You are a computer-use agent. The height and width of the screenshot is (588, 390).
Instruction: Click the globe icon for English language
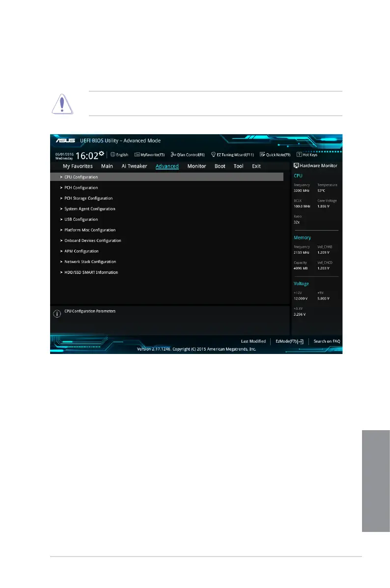[113, 154]
